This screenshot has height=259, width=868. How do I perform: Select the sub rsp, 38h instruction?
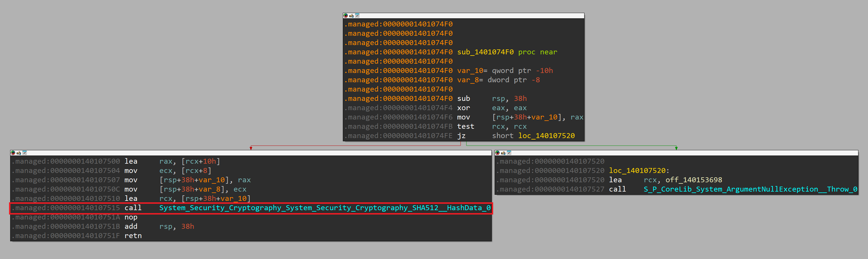pos(492,99)
